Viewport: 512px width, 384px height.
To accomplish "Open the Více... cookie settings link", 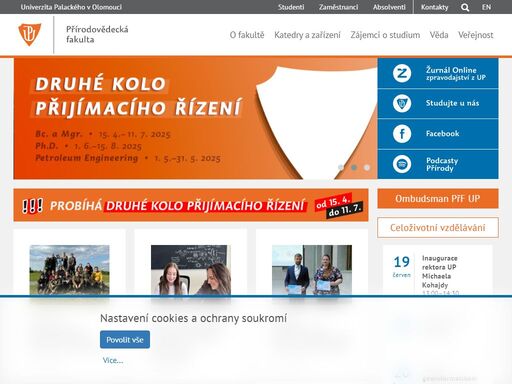I will click(113, 360).
